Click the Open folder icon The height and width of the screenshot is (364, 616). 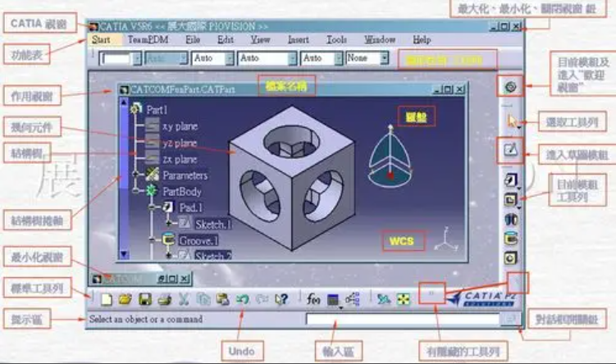pos(125,299)
